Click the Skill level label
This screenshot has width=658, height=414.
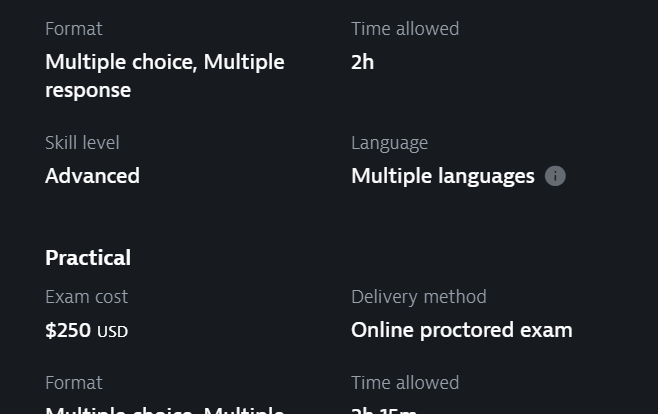point(82,143)
